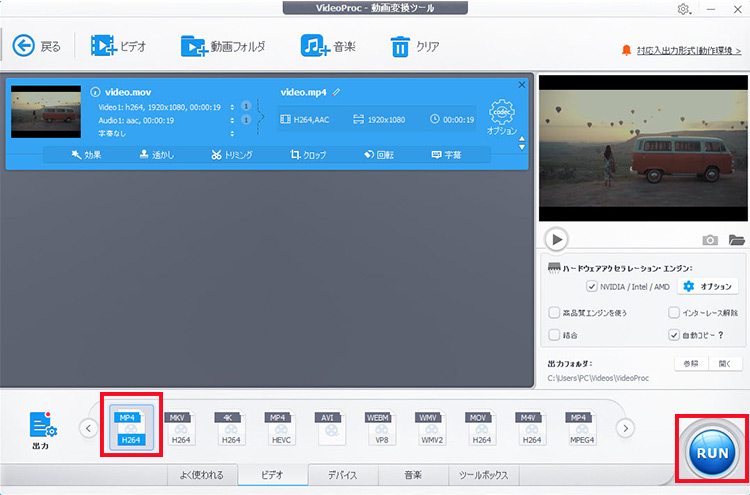
Task: Open 効果 effects tool
Action: click(x=86, y=154)
